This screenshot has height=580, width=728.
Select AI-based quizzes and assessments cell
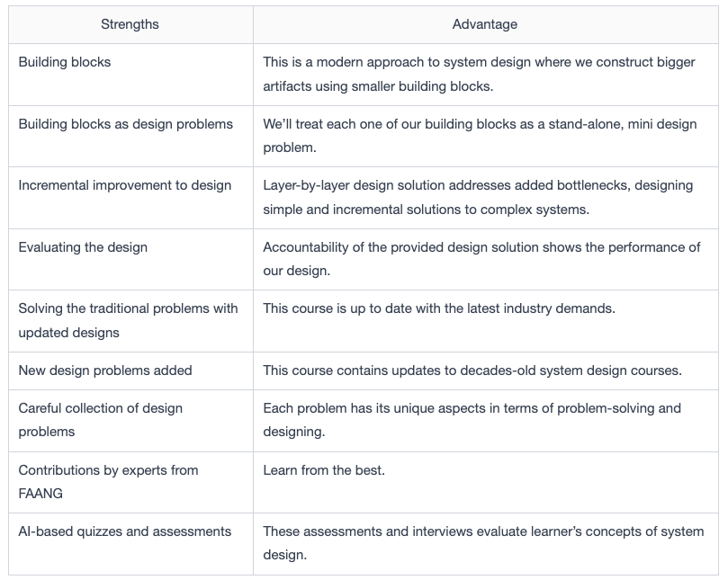130,544
